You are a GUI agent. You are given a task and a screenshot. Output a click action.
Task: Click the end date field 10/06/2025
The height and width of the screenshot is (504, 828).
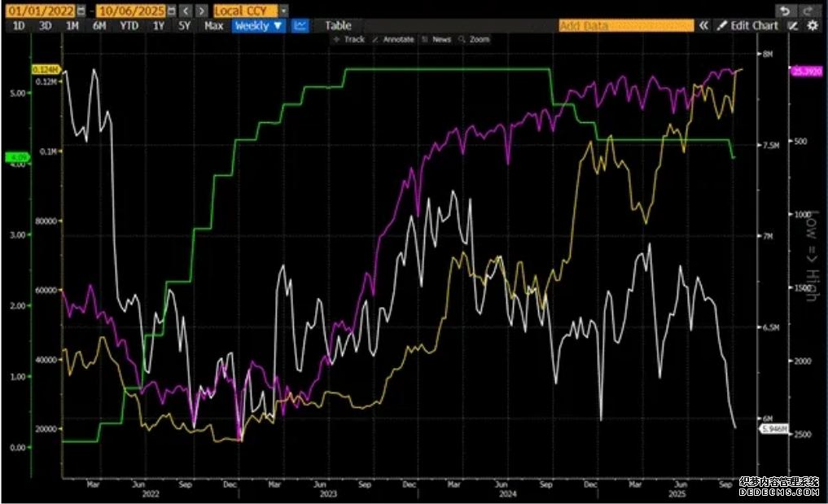(x=132, y=11)
